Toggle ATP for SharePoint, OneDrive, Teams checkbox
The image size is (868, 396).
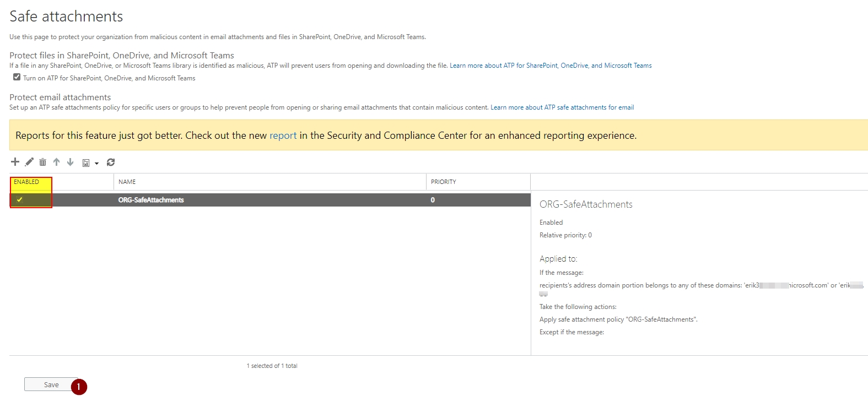point(17,77)
